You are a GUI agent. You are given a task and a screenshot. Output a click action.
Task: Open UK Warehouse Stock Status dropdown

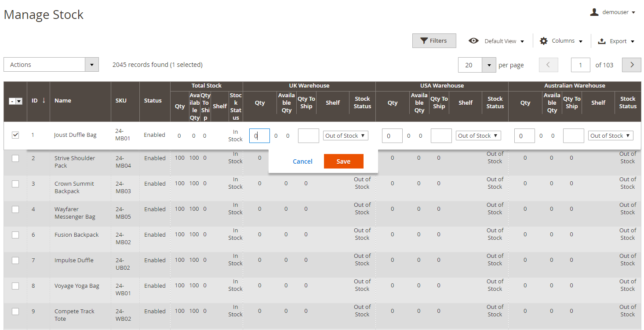(x=346, y=136)
